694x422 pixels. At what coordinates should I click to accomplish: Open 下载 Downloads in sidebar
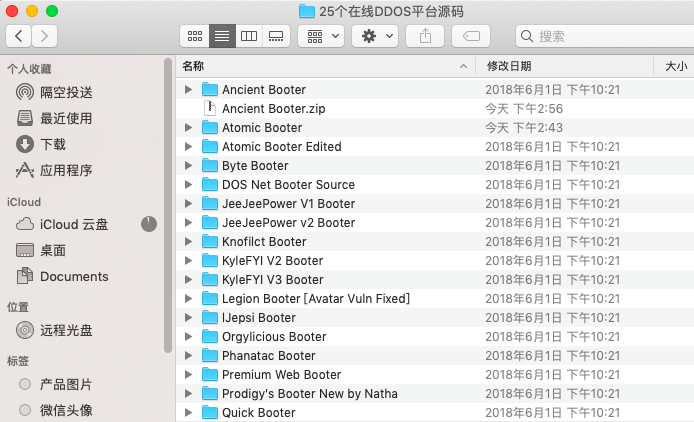click(53, 144)
